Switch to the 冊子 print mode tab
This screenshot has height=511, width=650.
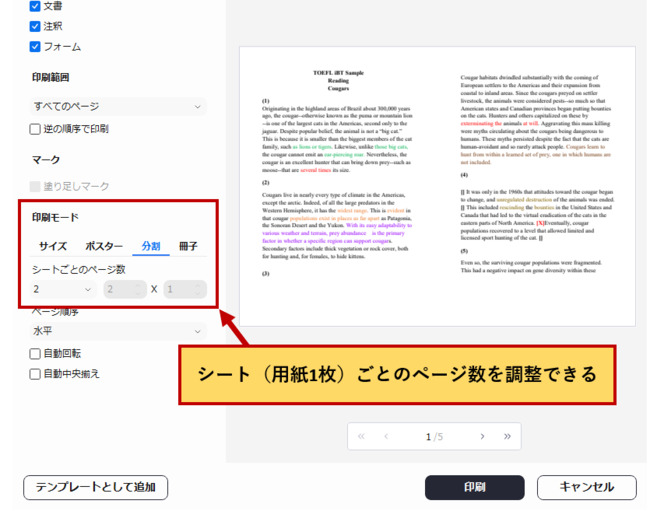click(188, 246)
